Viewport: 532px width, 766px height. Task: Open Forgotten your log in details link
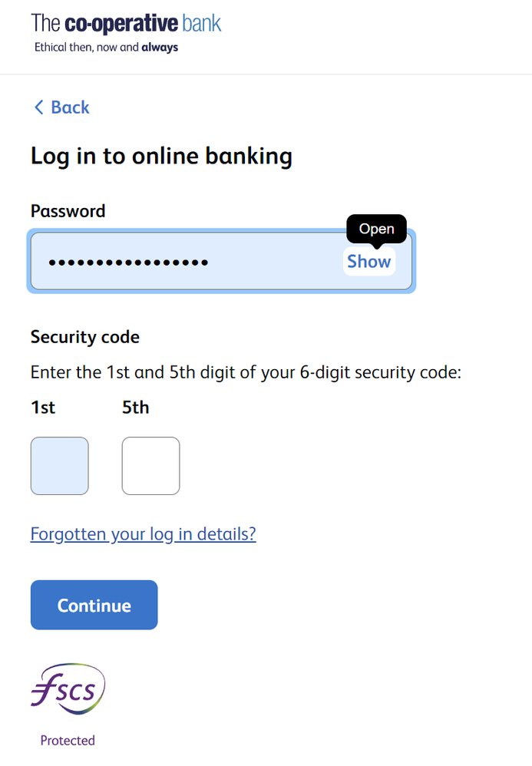point(143,533)
